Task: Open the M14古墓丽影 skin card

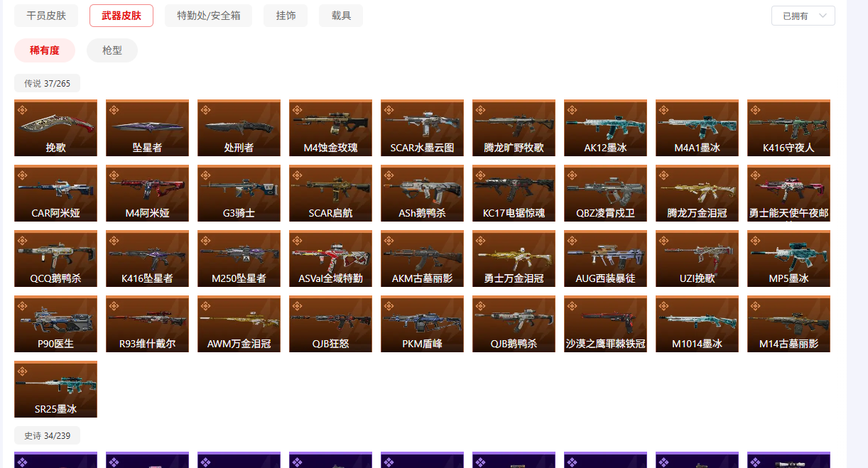Action: click(x=788, y=324)
